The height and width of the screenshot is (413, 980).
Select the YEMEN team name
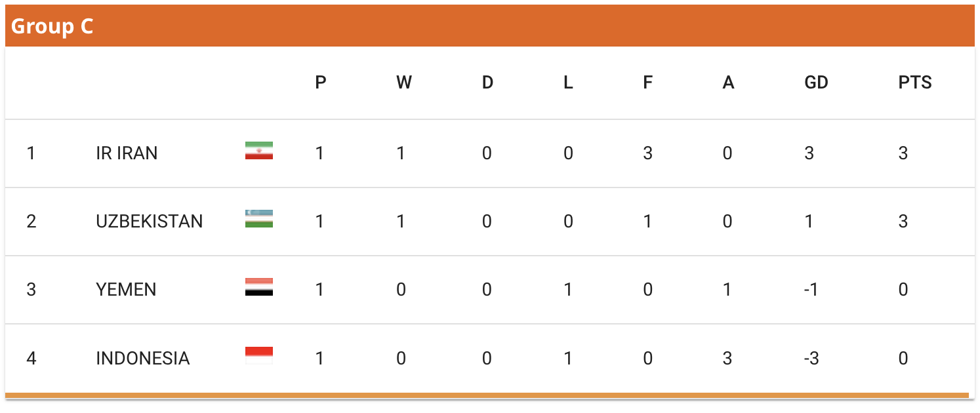[126, 290]
